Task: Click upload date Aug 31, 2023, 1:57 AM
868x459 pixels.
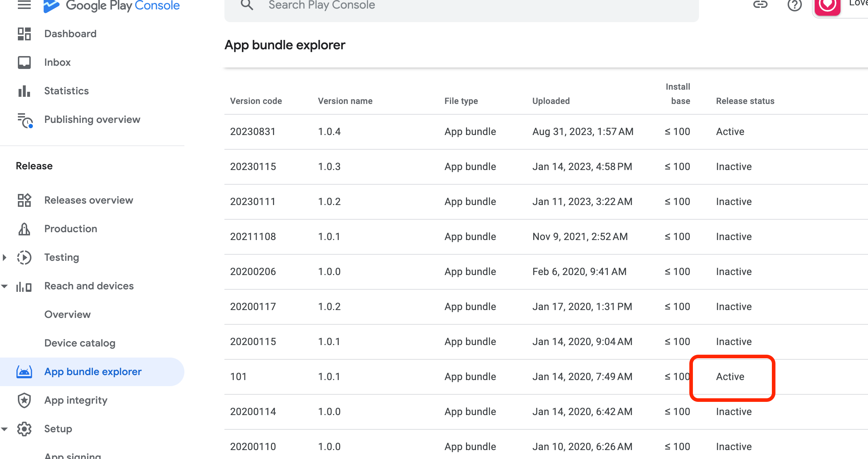Action: [583, 132]
